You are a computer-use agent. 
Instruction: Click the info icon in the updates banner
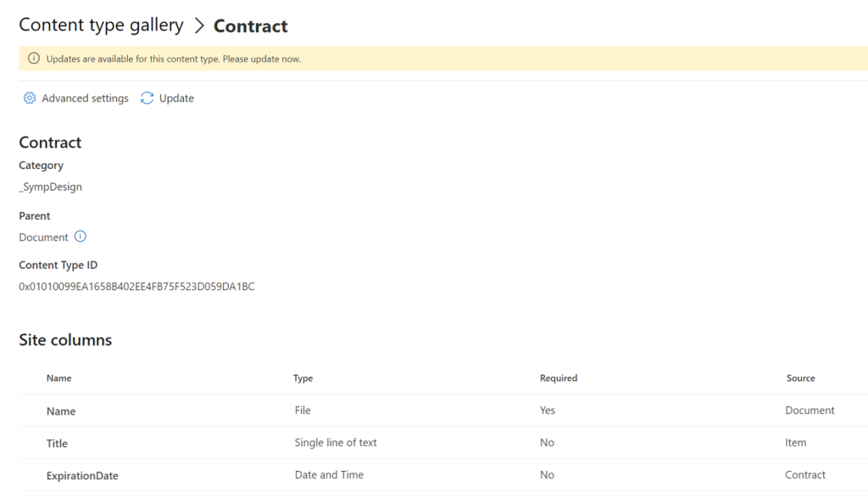(32, 59)
